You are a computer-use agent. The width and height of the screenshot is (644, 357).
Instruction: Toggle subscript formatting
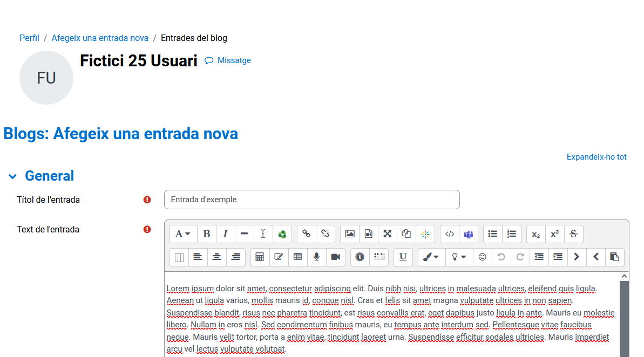click(x=535, y=234)
